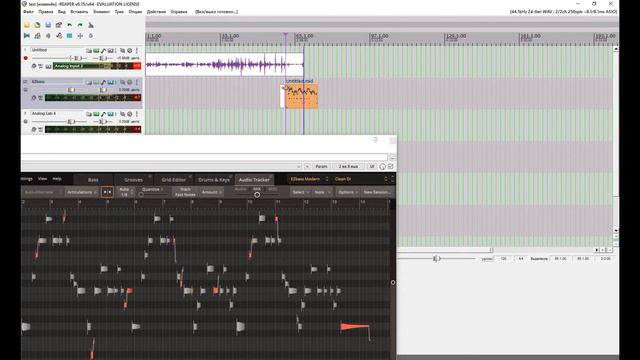Image resolution: width=640 pixels, height=360 pixels.
Task: Open the Select dropdown in EZbass
Action: [x=300, y=192]
